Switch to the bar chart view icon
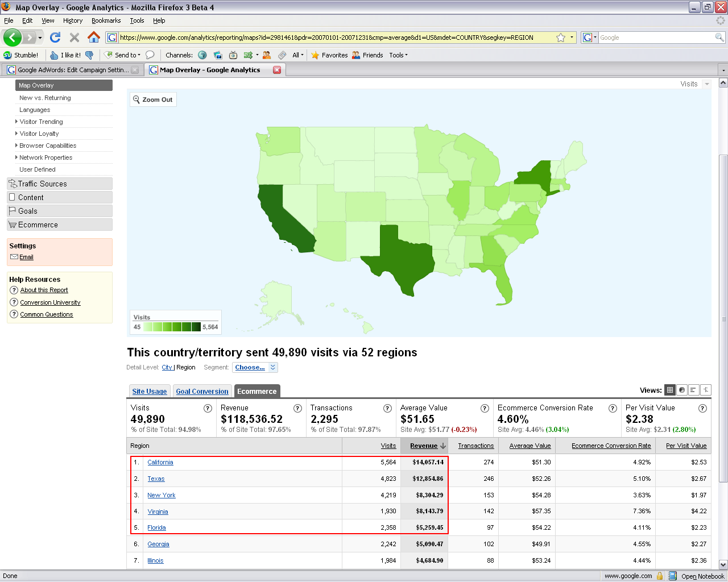 [x=694, y=390]
